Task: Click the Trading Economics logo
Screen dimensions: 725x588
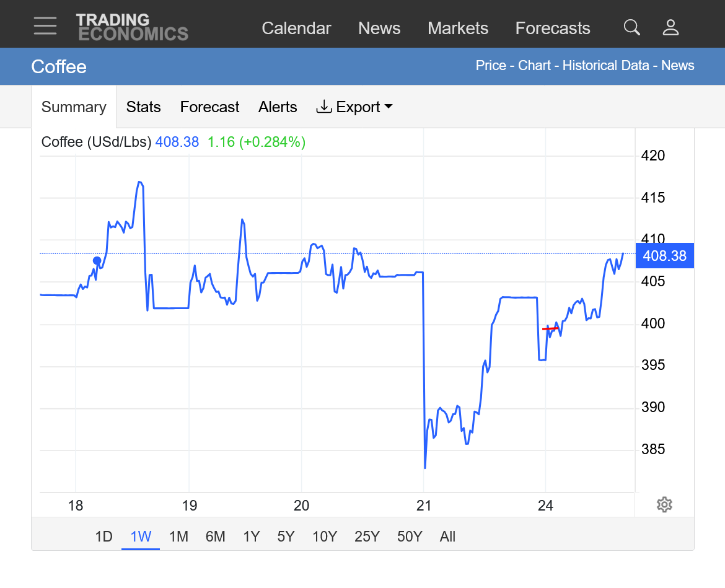Action: click(132, 27)
